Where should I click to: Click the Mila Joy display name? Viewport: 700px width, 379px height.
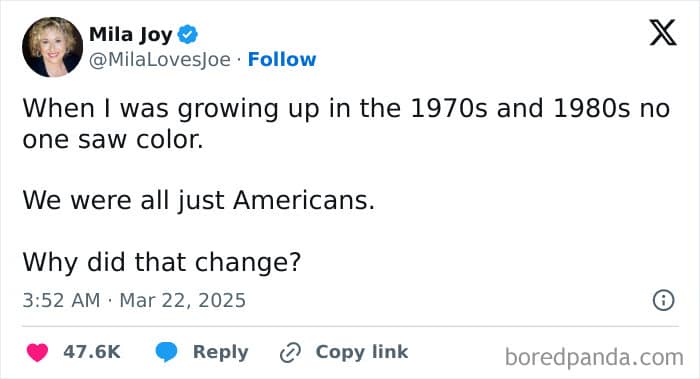click(130, 35)
